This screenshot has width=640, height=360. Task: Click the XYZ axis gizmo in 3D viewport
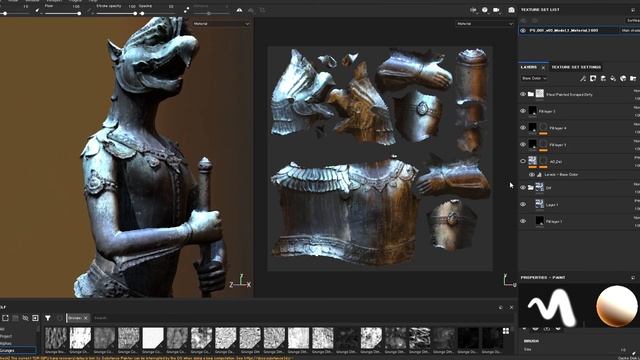pos(240,281)
